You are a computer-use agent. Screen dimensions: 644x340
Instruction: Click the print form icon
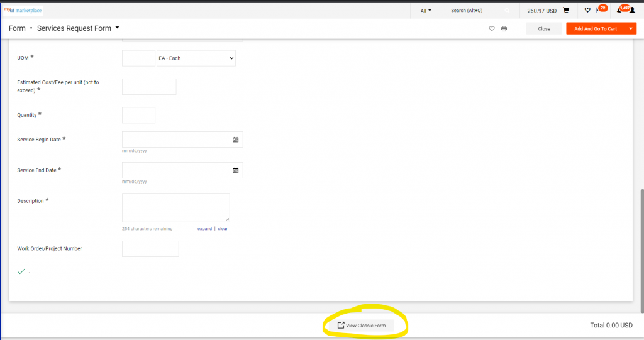[504, 29]
